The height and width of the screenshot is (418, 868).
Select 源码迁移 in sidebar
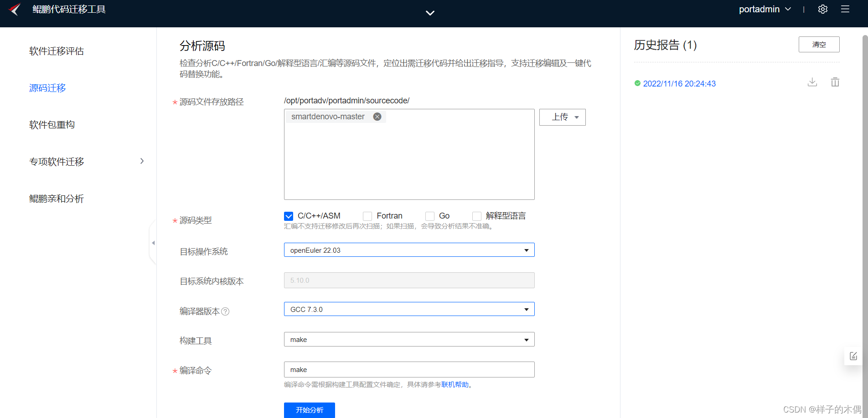47,88
